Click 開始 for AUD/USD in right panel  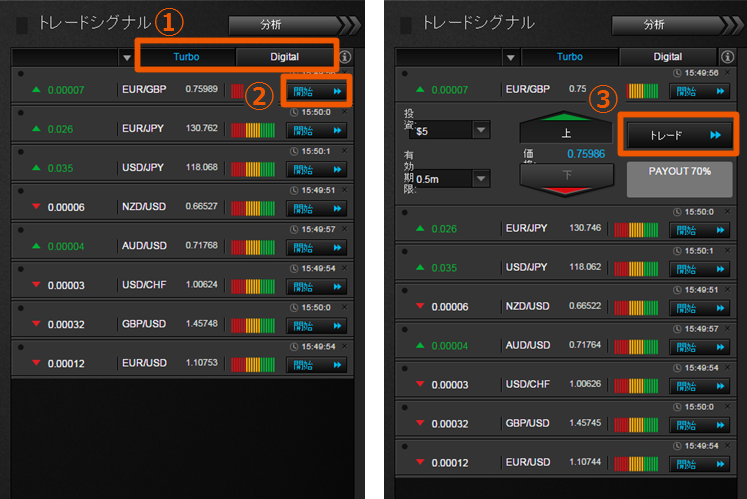699,347
